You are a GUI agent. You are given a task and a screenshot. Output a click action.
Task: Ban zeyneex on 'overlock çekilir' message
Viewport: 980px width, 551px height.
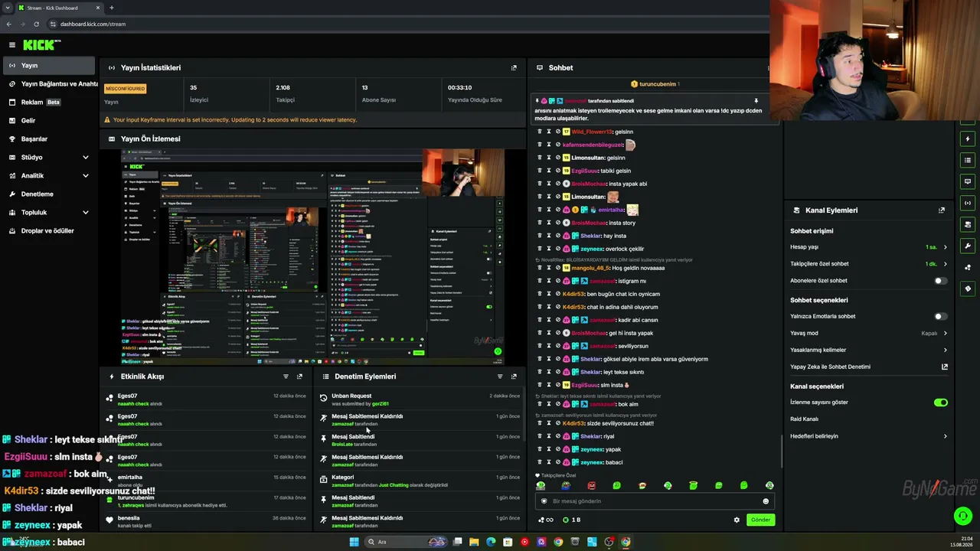[x=557, y=249]
